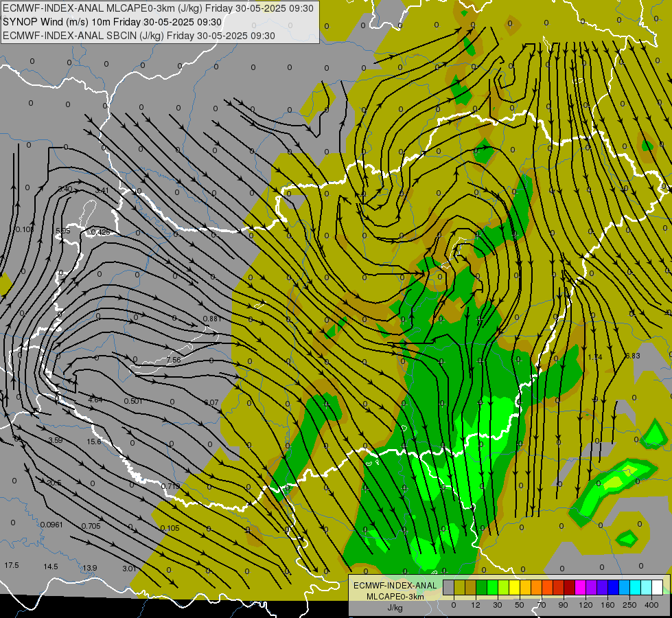The width and height of the screenshot is (672, 618).
Task: Click the 20.5 data value on the map
Action: (54, 483)
